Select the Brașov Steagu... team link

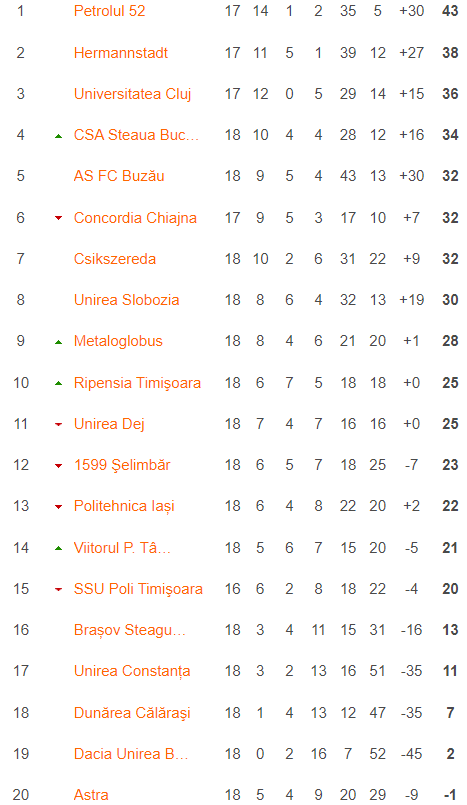pyautogui.click(x=130, y=630)
